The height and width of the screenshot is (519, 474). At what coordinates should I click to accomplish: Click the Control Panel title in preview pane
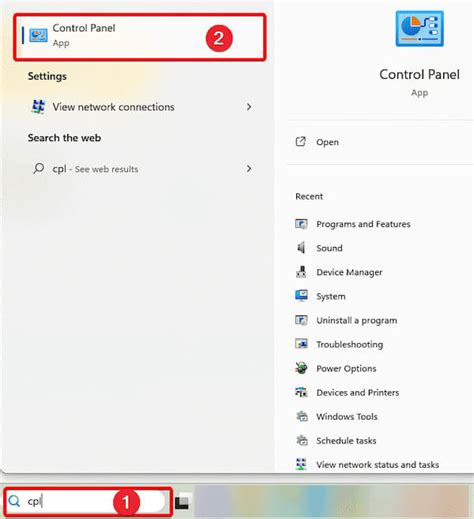point(419,74)
